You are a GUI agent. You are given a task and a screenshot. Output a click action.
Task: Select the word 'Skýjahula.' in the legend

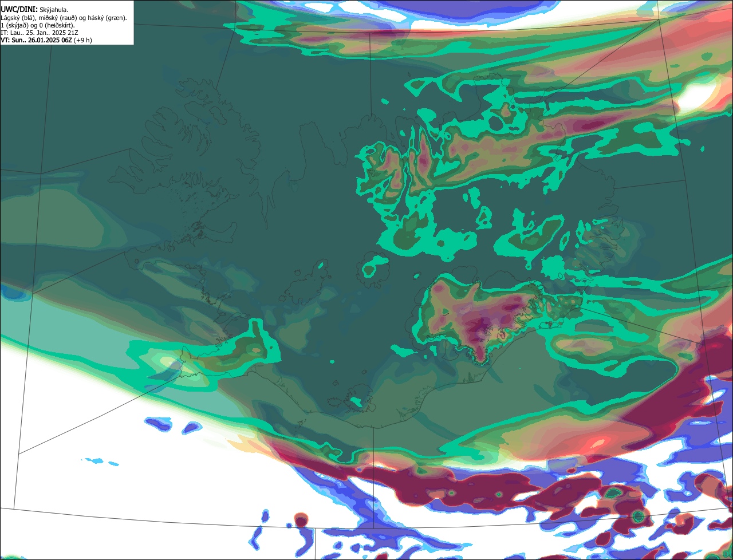(54, 10)
